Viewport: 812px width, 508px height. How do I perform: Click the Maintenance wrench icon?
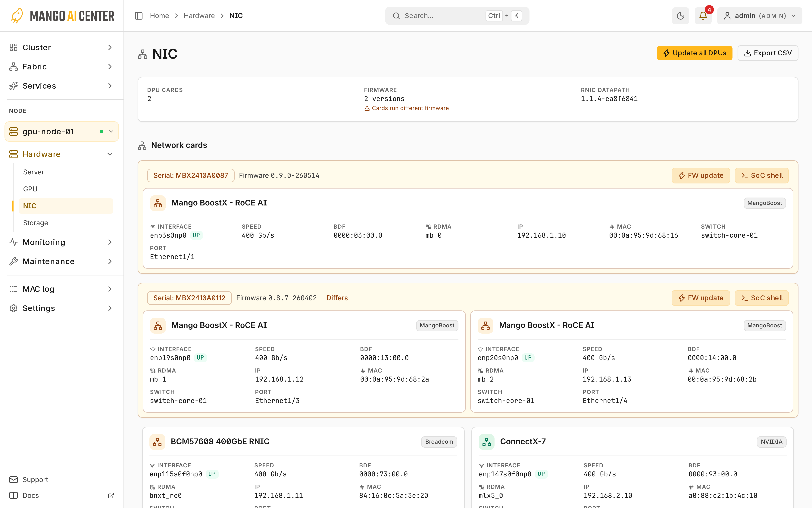click(13, 261)
